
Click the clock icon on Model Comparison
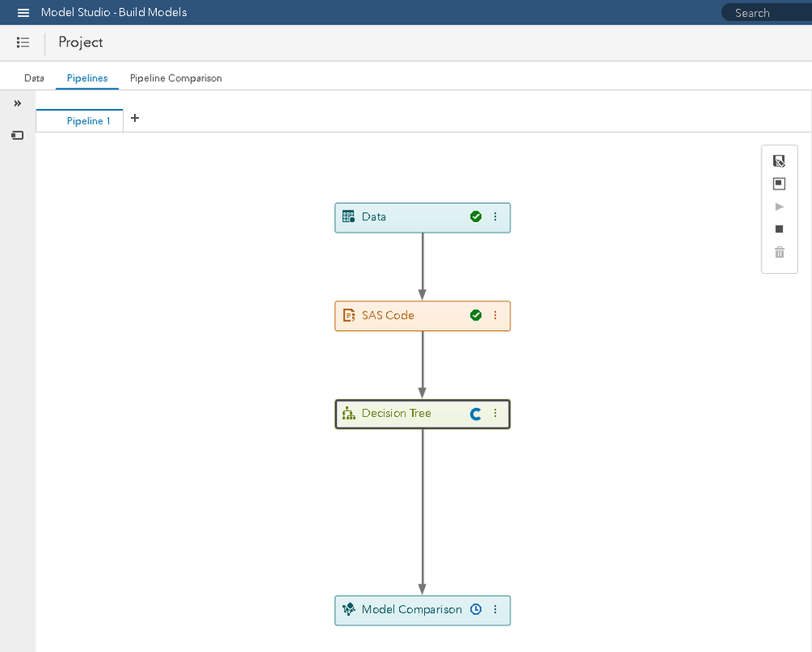coord(475,610)
